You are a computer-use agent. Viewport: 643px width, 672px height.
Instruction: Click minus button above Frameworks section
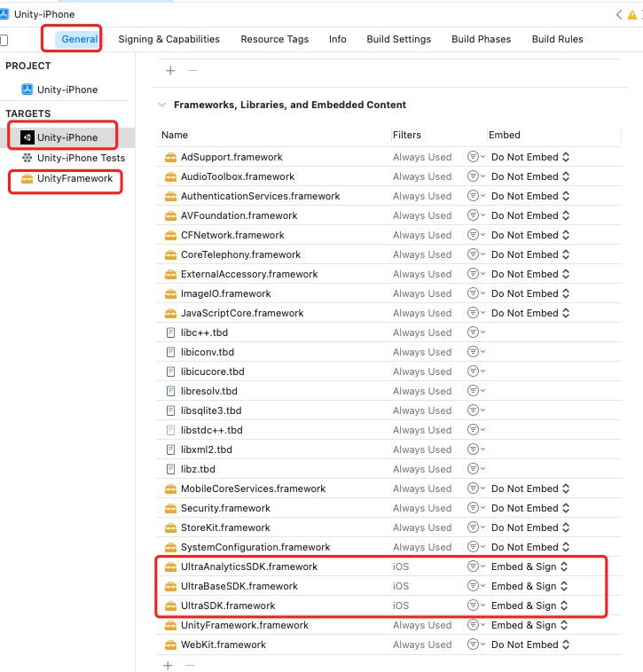click(x=192, y=70)
